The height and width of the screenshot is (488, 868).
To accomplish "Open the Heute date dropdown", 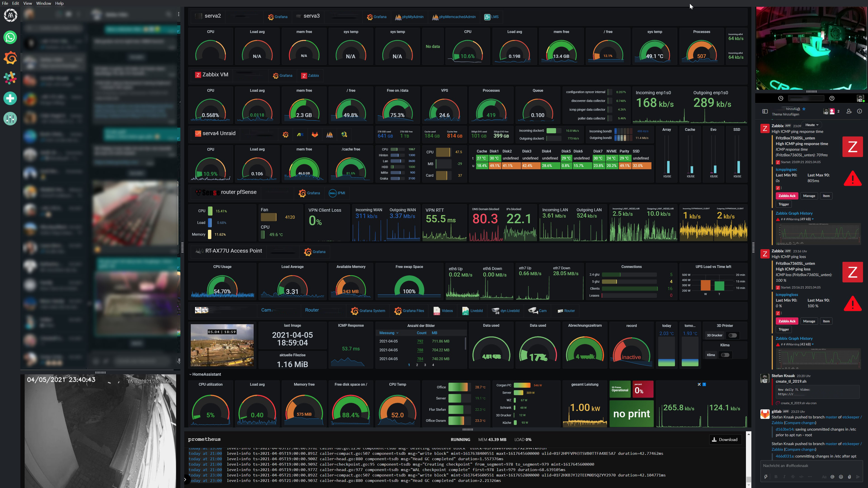I will (811, 125).
